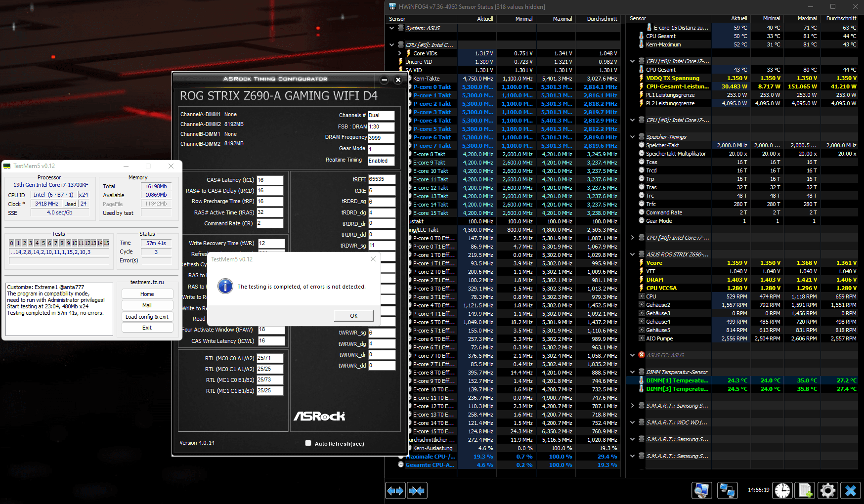The image size is (864, 504).
Task: Click the Sensor column header in right panel
Action: (x=669, y=18)
